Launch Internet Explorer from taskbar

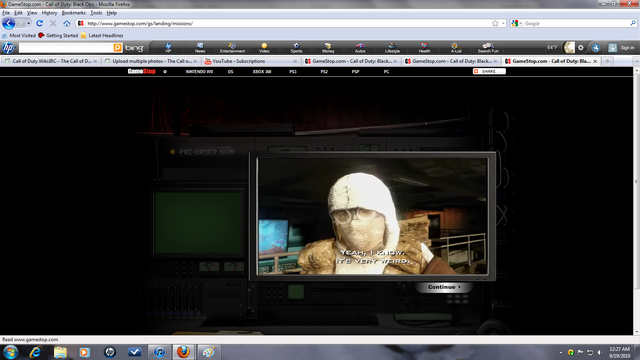pyautogui.click(x=36, y=352)
